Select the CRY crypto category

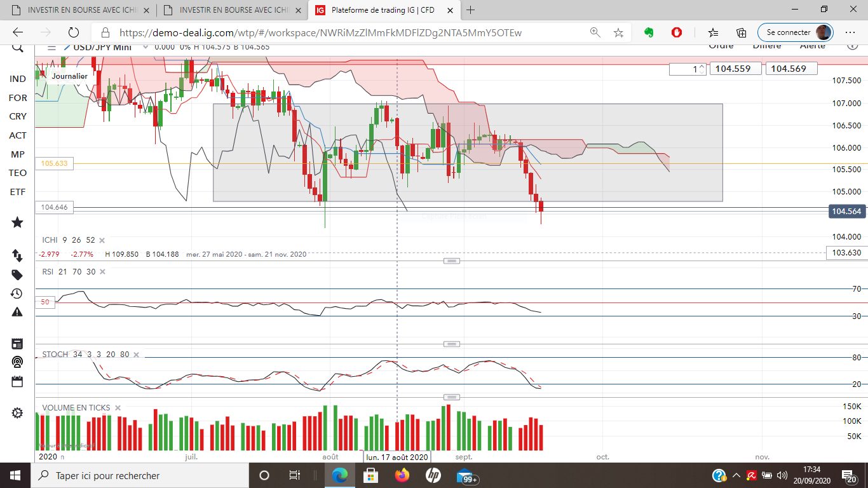click(x=18, y=116)
